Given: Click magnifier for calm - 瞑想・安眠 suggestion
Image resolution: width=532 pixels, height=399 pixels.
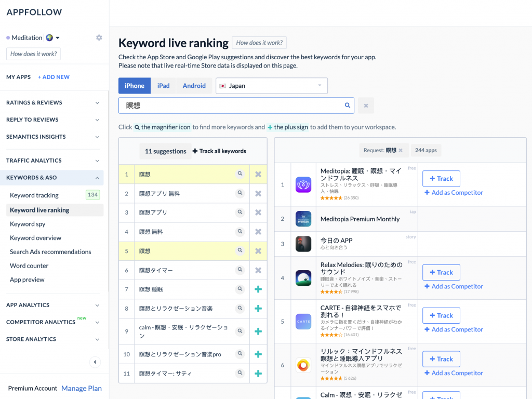Looking at the screenshot, I should pos(240,331).
